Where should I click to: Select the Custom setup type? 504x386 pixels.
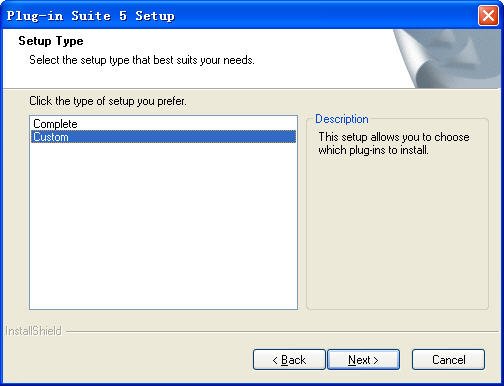163,137
